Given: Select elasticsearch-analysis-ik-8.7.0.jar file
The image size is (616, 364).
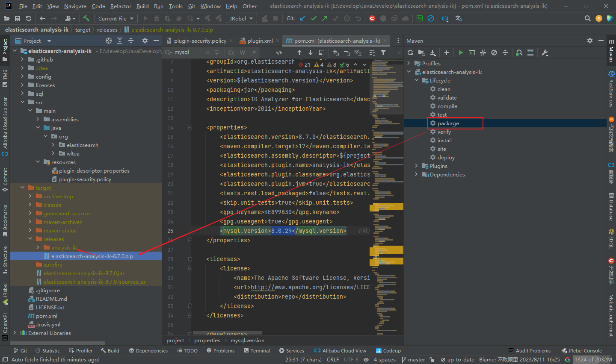Looking at the screenshot, I should (84, 273).
